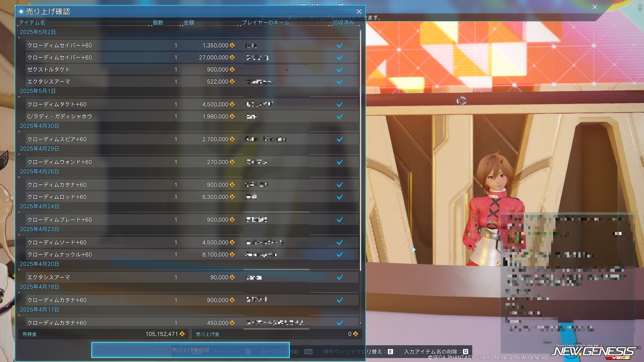Screen dimensions: 644x362
Task: Click diamond icon in 売り上げ確認 title bar
Action: (x=21, y=11)
